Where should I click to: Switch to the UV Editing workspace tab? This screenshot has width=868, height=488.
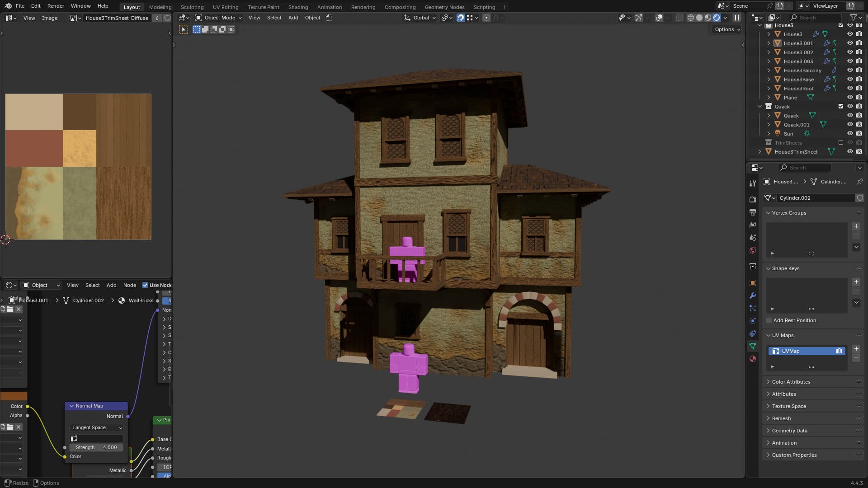coord(225,7)
